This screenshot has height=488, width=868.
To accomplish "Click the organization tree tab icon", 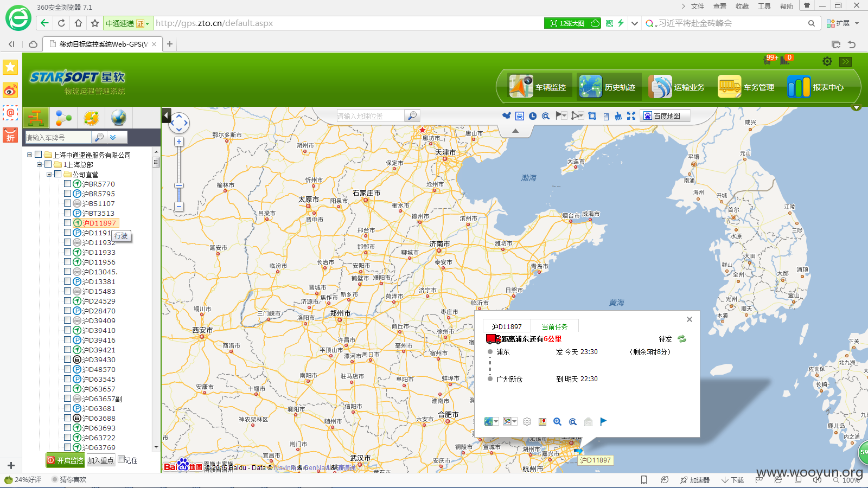I will click(36, 117).
